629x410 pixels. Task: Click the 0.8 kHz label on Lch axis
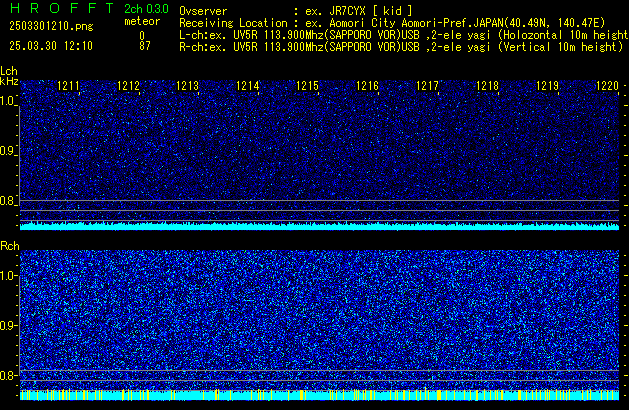pos(8,201)
